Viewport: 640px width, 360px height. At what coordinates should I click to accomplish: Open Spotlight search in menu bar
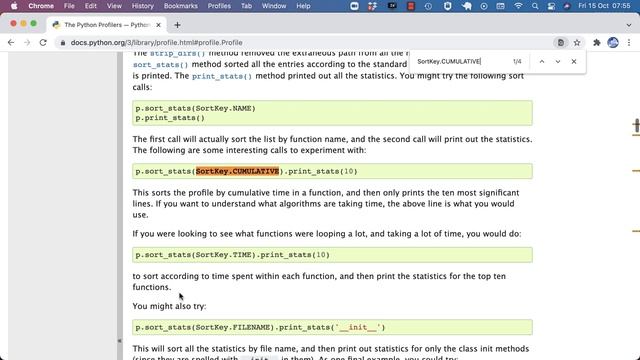pos(535,6)
